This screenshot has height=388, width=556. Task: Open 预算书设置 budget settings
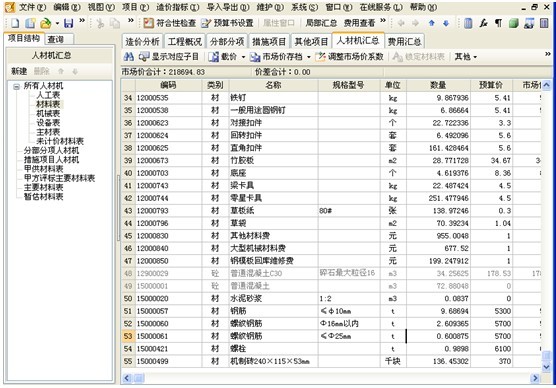(227, 23)
